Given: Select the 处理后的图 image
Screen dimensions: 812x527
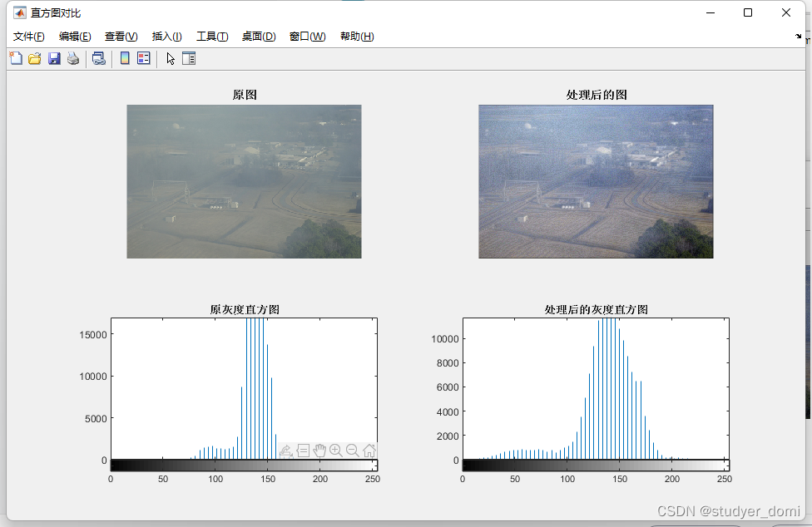Looking at the screenshot, I should (596, 181).
